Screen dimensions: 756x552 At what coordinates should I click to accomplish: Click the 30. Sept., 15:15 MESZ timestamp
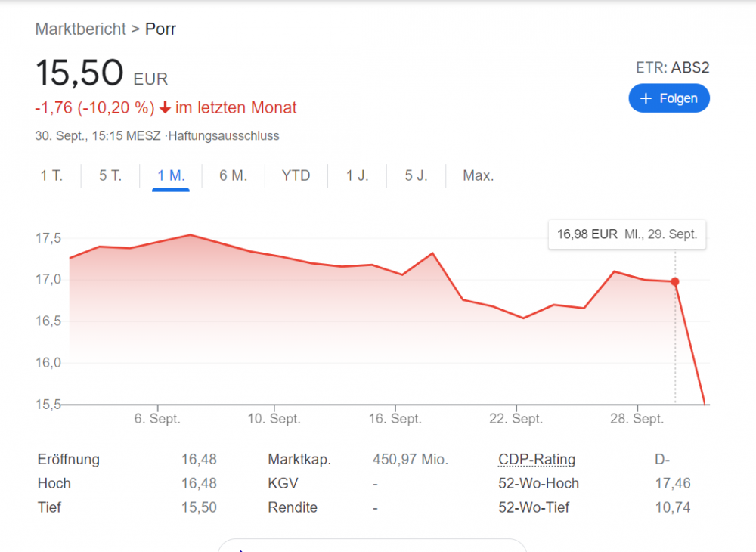[x=98, y=136]
